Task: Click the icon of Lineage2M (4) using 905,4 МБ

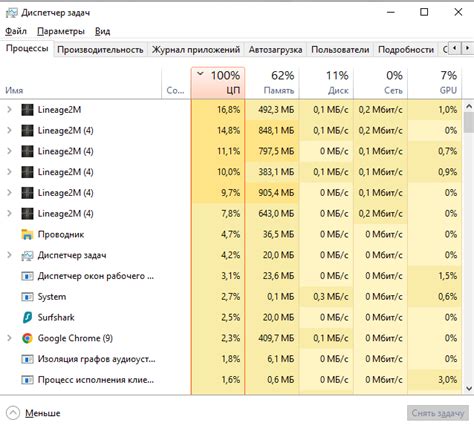Action: (x=27, y=193)
